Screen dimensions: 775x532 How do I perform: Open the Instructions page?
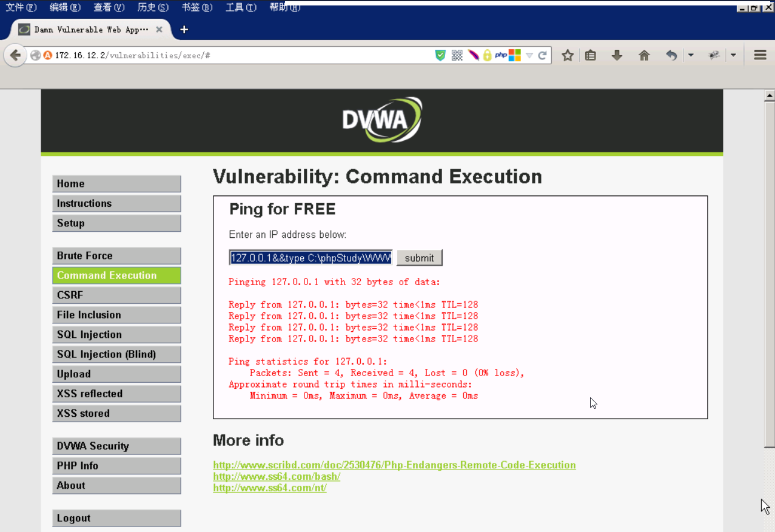click(x=116, y=203)
